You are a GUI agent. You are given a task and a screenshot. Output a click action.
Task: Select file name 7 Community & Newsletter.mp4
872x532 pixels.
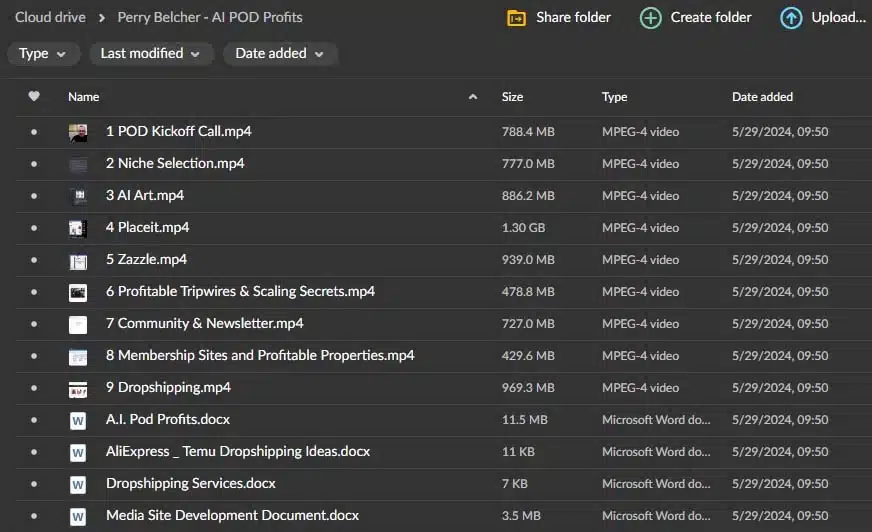(205, 324)
